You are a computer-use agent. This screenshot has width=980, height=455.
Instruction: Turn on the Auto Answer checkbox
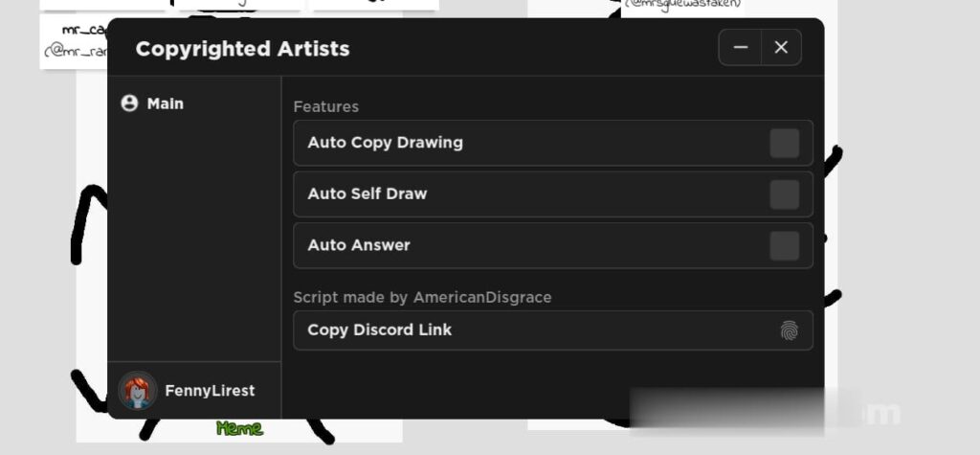[x=784, y=246]
